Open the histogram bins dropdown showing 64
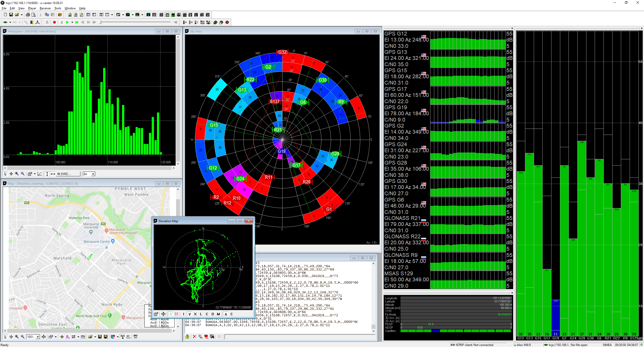The width and height of the screenshot is (644, 347). coord(92,174)
